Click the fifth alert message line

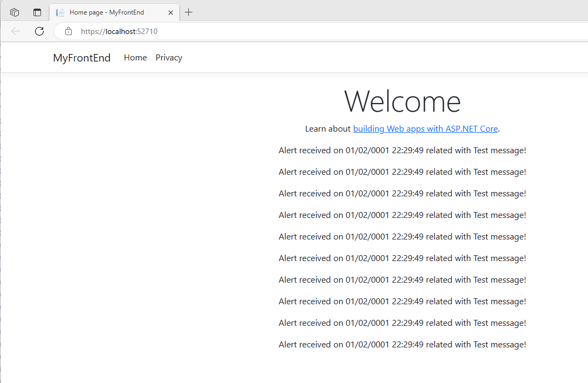click(x=402, y=236)
